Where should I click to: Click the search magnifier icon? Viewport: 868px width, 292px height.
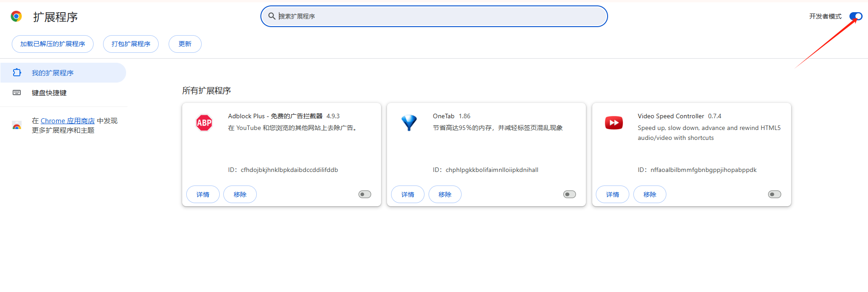click(272, 16)
